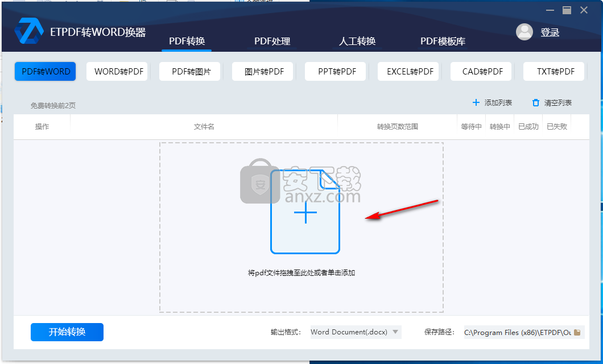Open the save path folder icon
603x364 pixels.
pos(577,333)
